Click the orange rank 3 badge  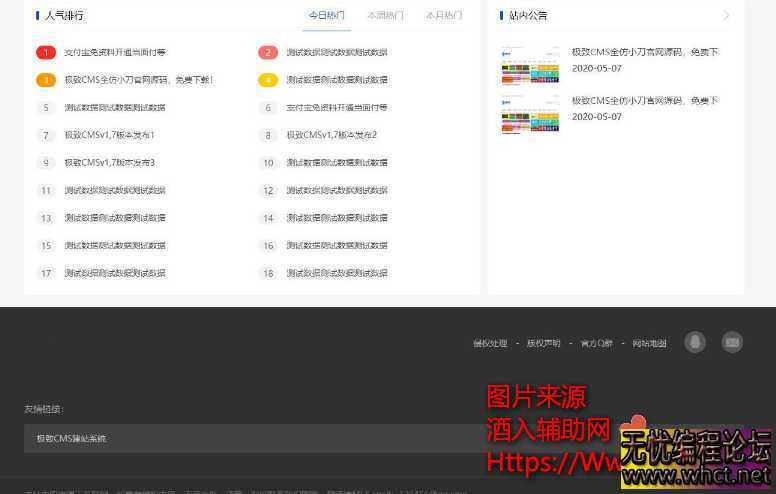pos(46,80)
